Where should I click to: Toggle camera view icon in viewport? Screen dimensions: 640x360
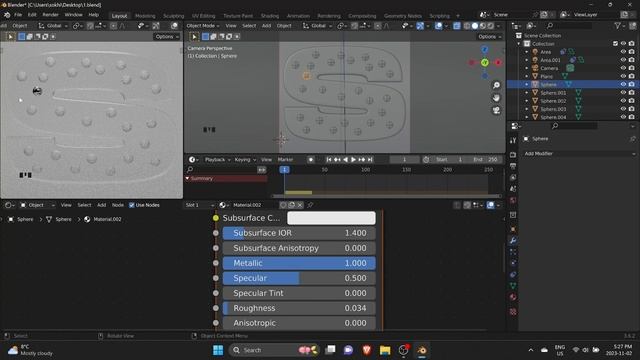pyautogui.click(x=496, y=111)
